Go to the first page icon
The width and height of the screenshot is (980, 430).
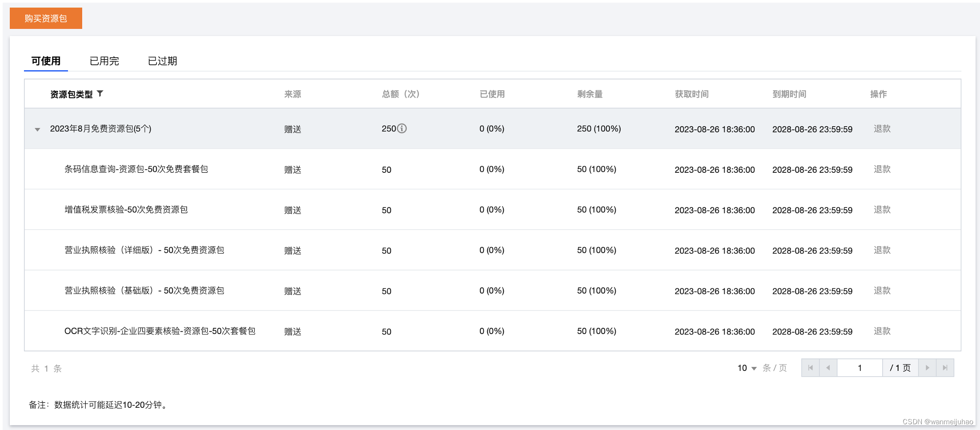pyautogui.click(x=810, y=368)
